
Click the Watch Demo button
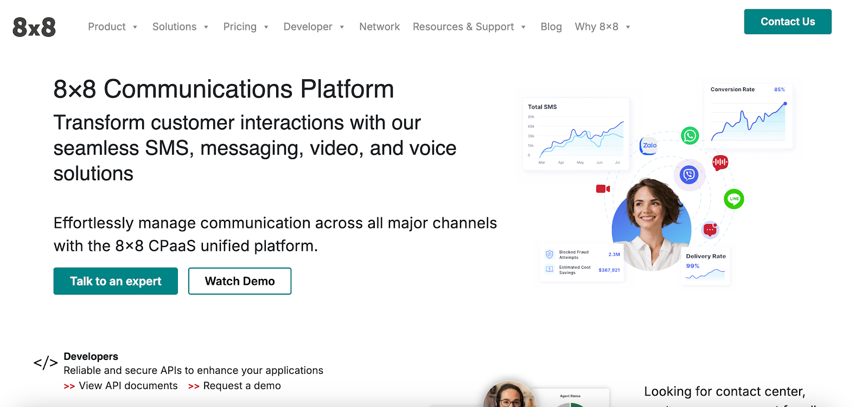[x=240, y=281]
